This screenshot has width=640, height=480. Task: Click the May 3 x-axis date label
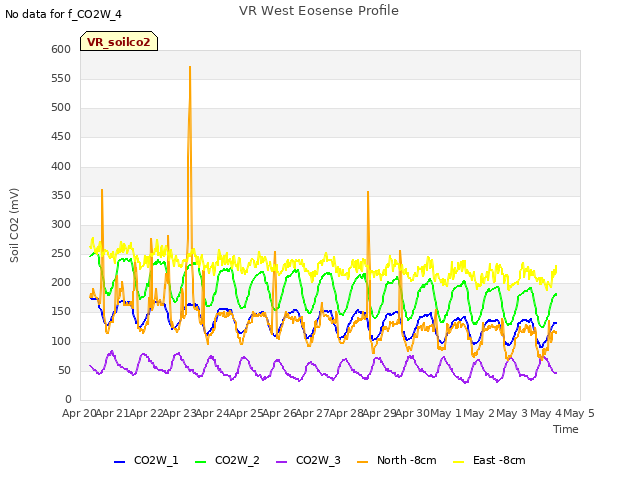(512, 413)
